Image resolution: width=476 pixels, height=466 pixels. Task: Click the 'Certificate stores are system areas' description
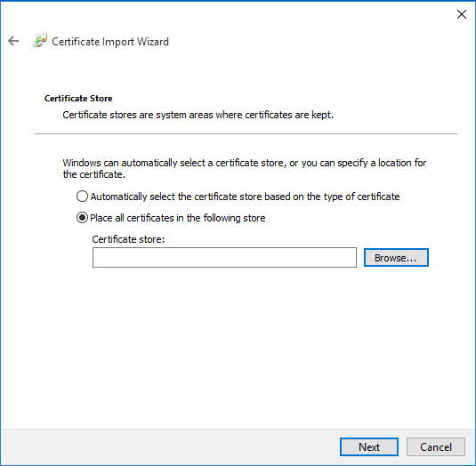198,115
